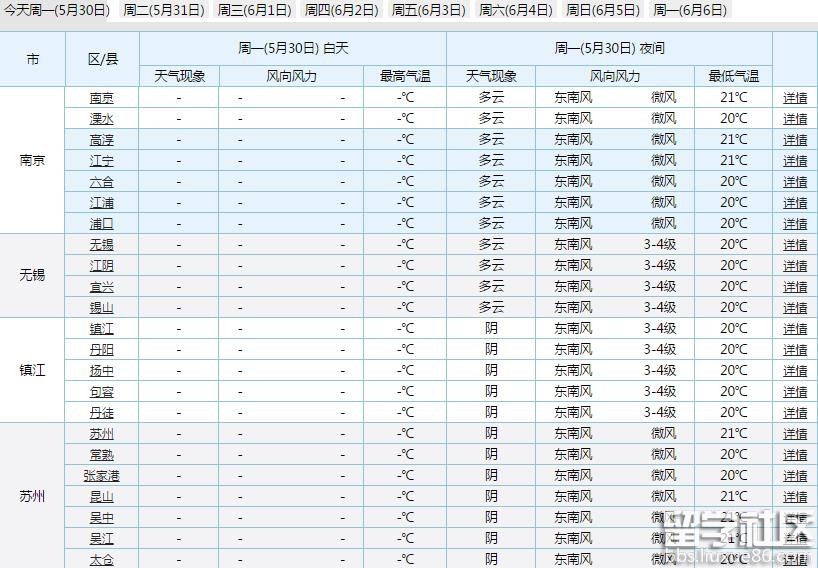Click 详情 in the 扬中 row
The image size is (818, 568).
(x=795, y=371)
